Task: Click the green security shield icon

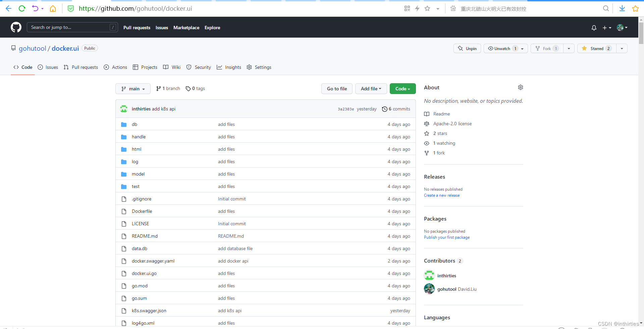Action: (x=71, y=8)
